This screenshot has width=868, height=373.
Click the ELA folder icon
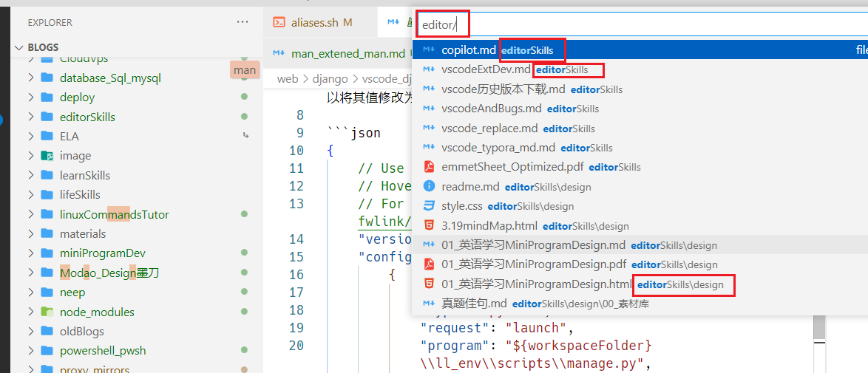point(47,136)
